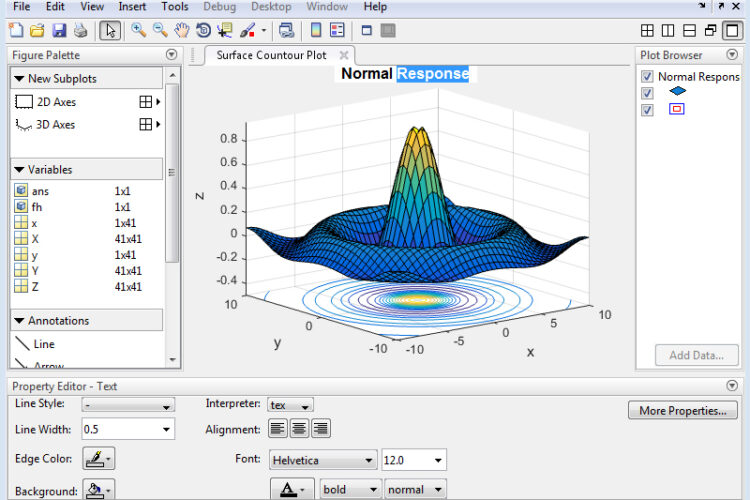750x500 pixels.
Task: Select the Line annotation tool
Action: pyautogui.click(x=35, y=344)
